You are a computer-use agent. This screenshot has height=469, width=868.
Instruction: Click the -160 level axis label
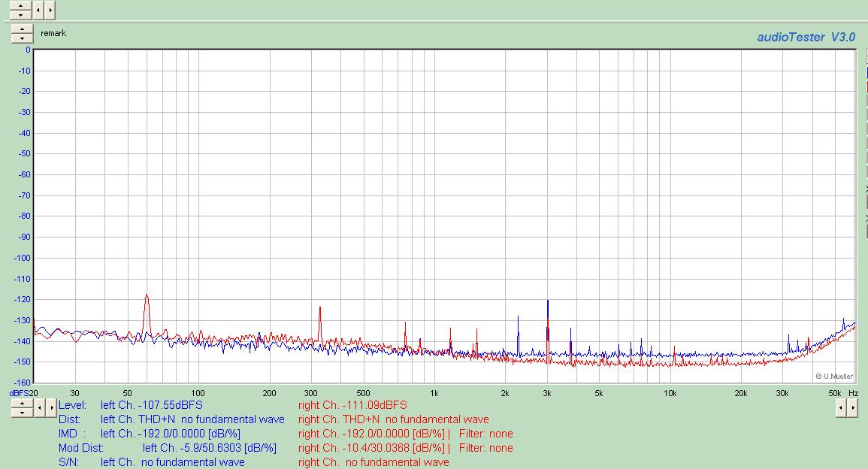tap(22, 383)
